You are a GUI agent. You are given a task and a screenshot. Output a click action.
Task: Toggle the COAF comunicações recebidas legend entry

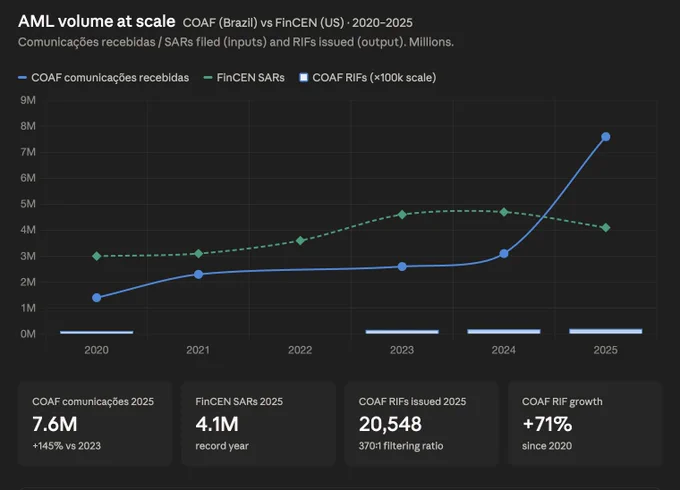coord(103,78)
